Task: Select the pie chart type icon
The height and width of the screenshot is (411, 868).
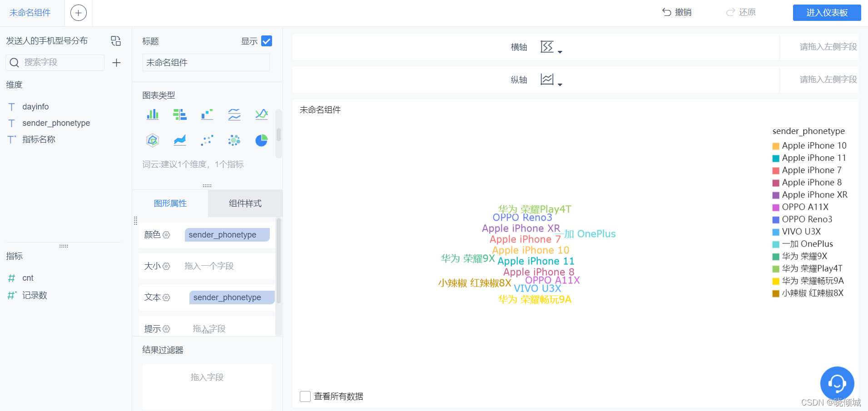Action: [x=262, y=140]
